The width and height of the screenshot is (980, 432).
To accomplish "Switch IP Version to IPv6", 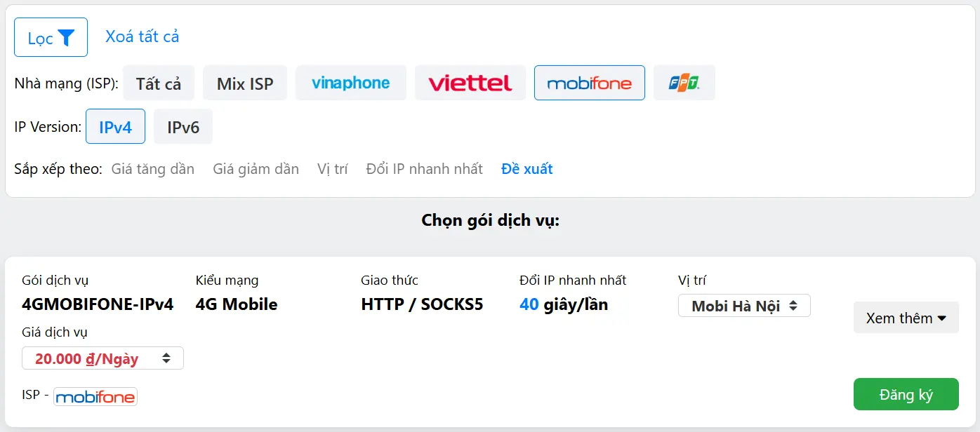I will (x=183, y=126).
